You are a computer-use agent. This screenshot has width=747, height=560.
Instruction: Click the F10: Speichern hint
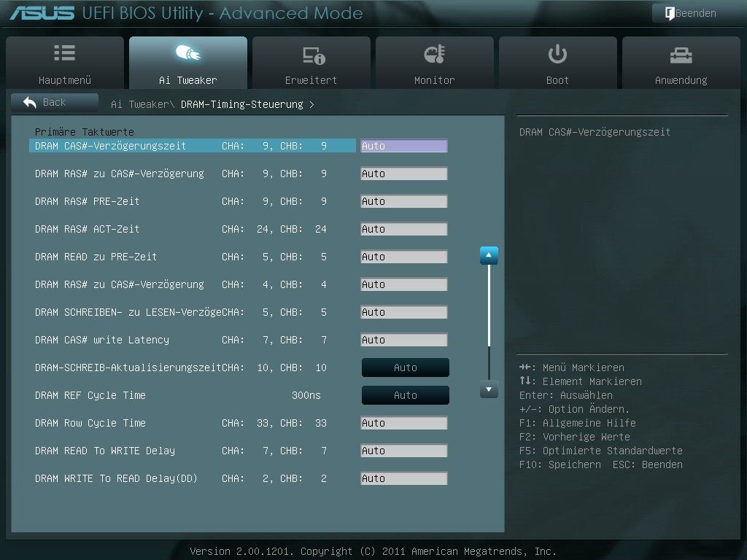(x=560, y=464)
